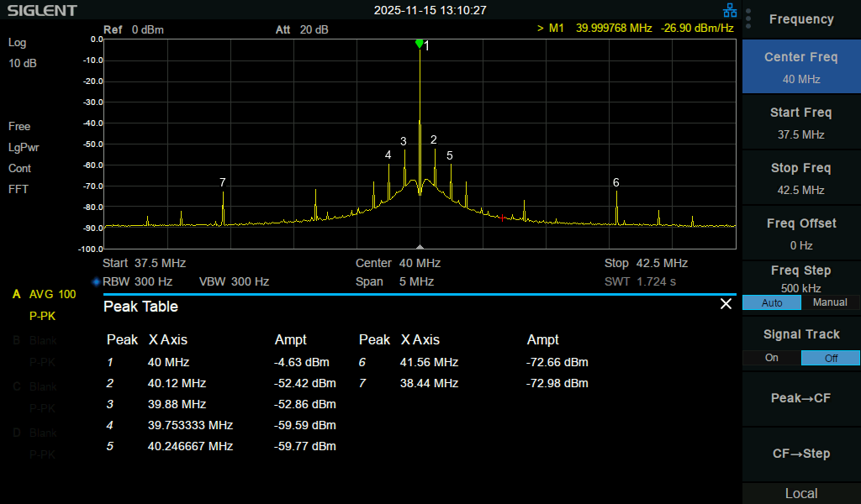Click the Att 20 dB readout

302,29
